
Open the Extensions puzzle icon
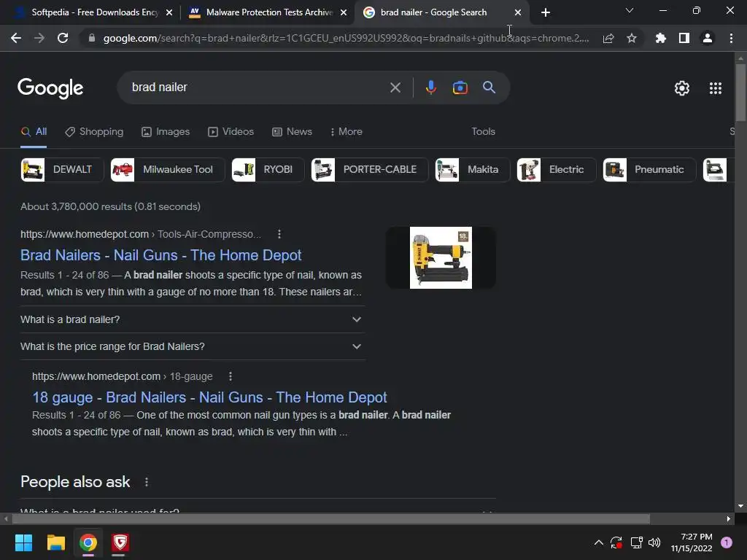point(660,38)
